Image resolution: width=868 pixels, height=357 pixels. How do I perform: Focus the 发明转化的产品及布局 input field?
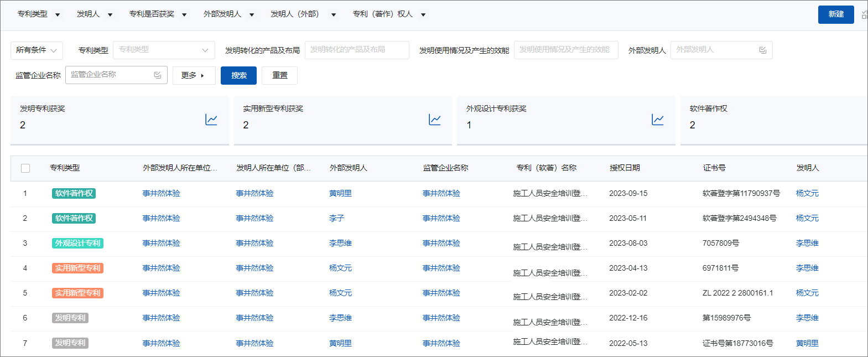point(357,50)
